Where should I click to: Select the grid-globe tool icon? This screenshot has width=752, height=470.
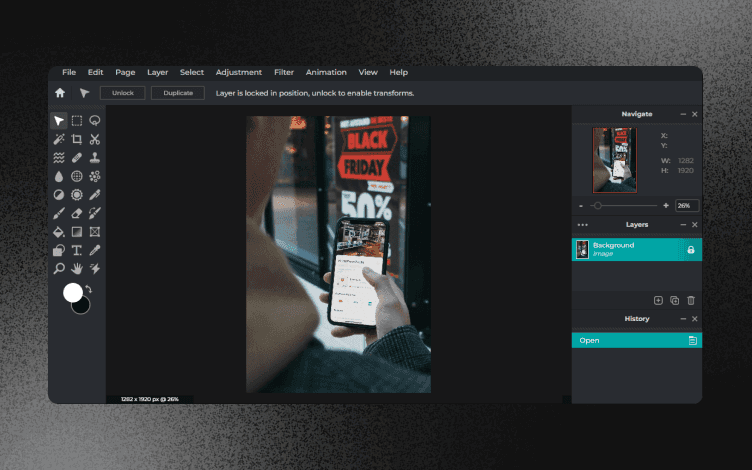pyautogui.click(x=77, y=176)
